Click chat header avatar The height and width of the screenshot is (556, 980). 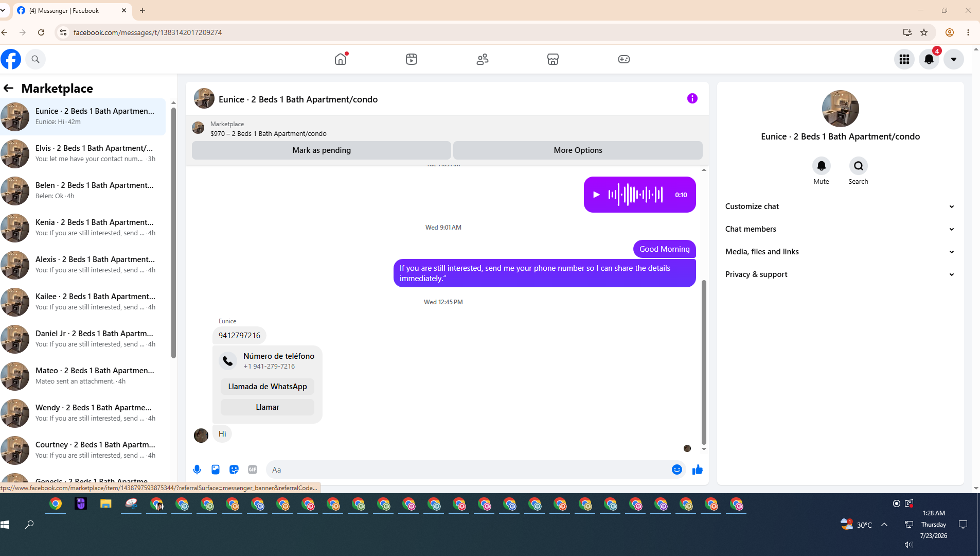click(x=204, y=98)
